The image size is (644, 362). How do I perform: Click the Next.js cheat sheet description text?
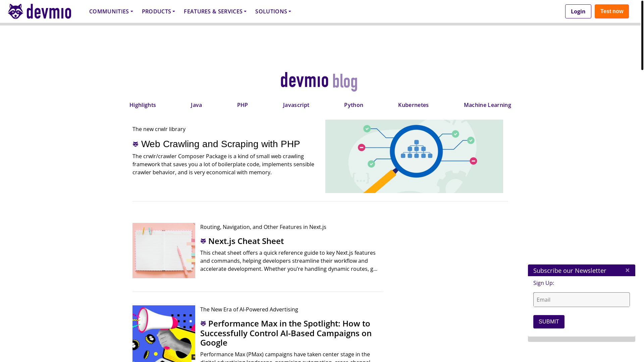click(288, 261)
